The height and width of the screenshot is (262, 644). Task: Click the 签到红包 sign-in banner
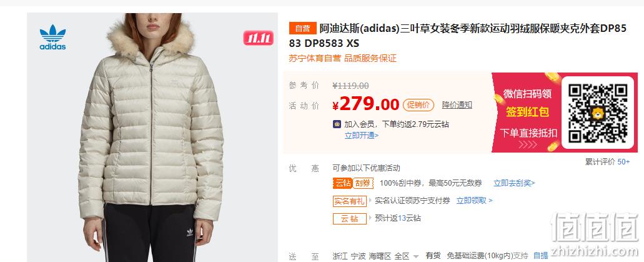click(527, 113)
